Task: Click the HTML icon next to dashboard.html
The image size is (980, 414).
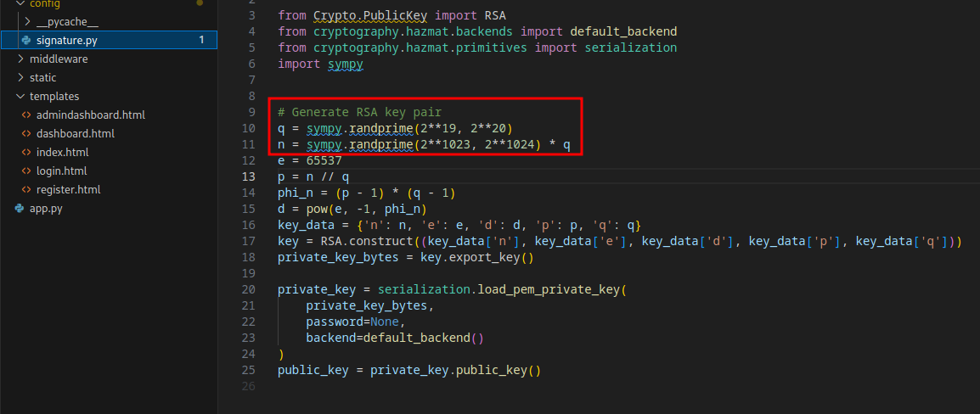Action: tap(27, 133)
